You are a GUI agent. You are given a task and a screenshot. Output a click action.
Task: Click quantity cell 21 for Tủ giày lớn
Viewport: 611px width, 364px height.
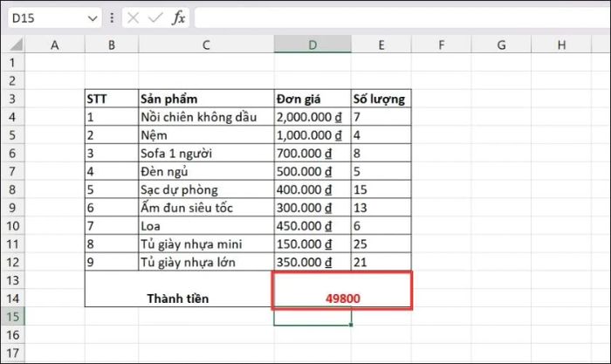[381, 262]
